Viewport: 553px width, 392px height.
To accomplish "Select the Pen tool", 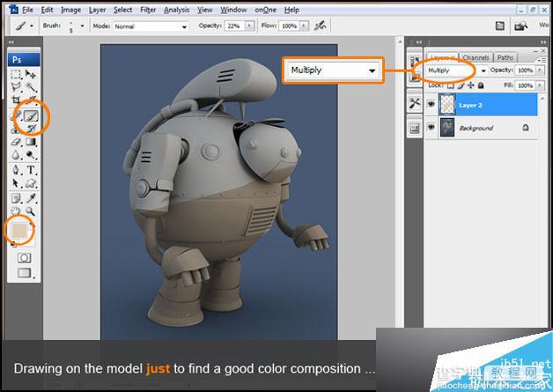I will (x=16, y=170).
